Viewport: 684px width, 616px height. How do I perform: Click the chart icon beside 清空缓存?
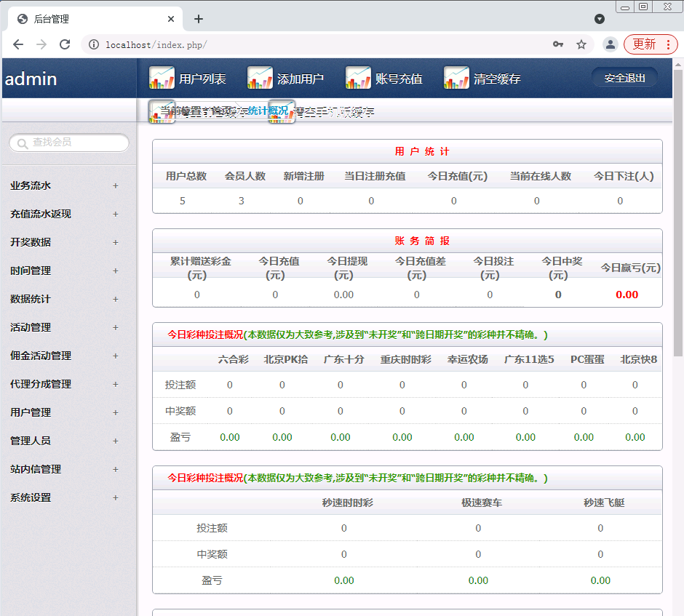pyautogui.click(x=456, y=78)
